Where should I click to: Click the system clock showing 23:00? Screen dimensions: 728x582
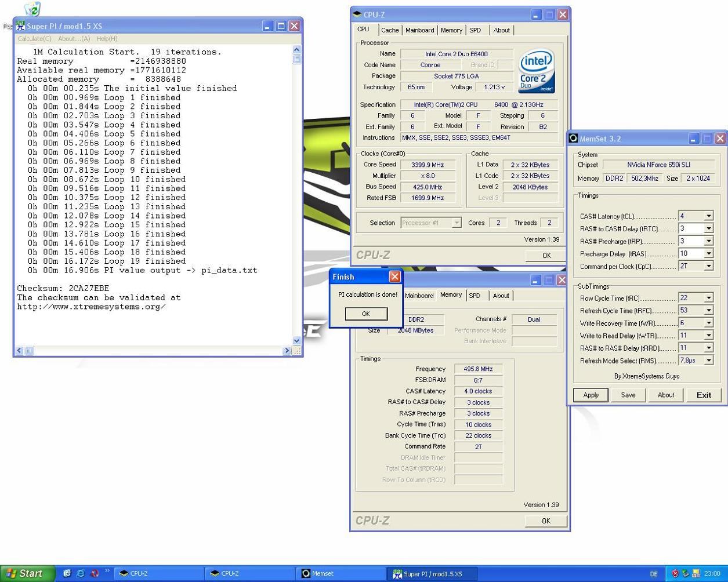(712, 574)
